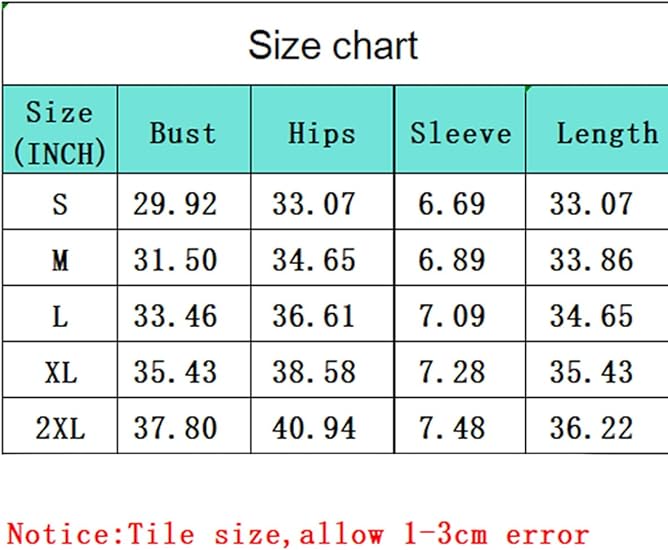Select length value 36.22 for 2XL

coord(591,428)
